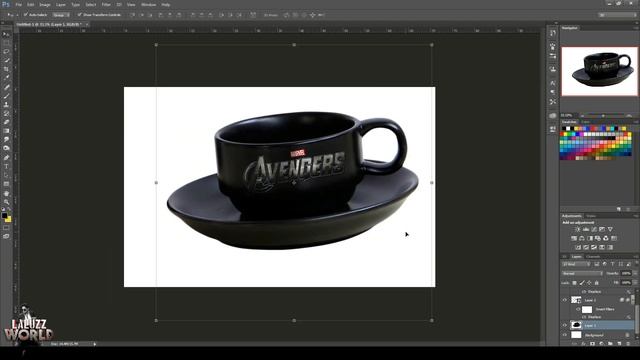Open the Fill value dropdown arrow
This screenshot has height=360, width=640.
(635, 282)
